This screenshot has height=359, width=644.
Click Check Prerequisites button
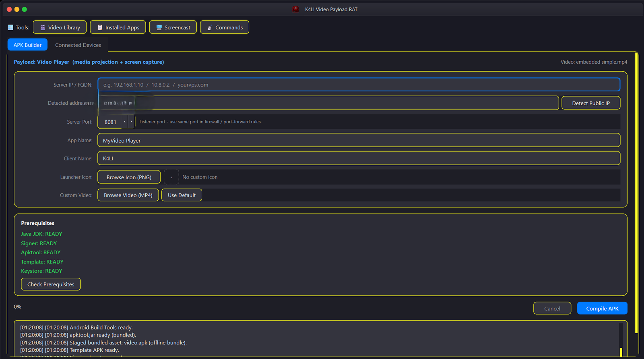tap(51, 284)
